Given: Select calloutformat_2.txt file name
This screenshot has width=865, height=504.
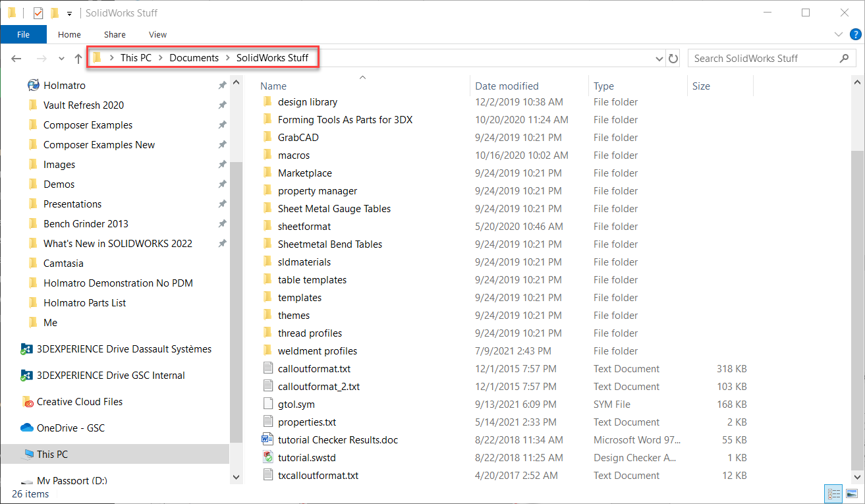Looking at the screenshot, I should coord(319,386).
